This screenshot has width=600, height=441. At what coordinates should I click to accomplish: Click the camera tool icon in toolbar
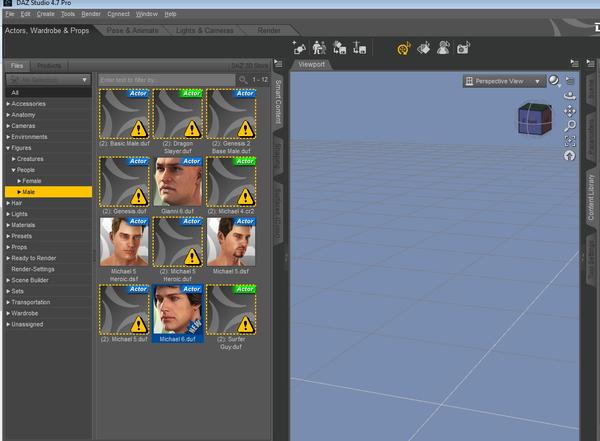coord(463,48)
